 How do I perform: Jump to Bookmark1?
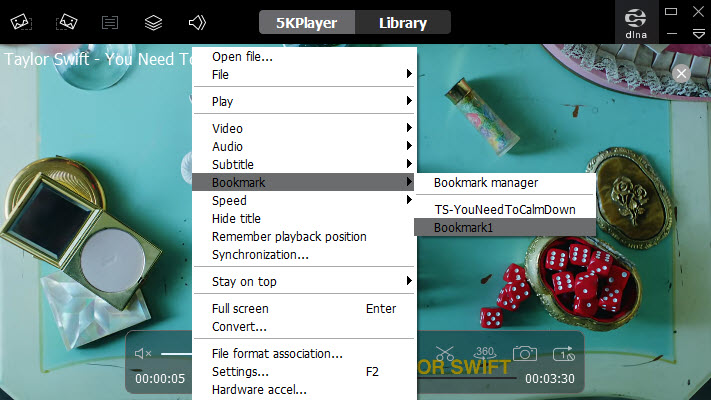pyautogui.click(x=505, y=227)
